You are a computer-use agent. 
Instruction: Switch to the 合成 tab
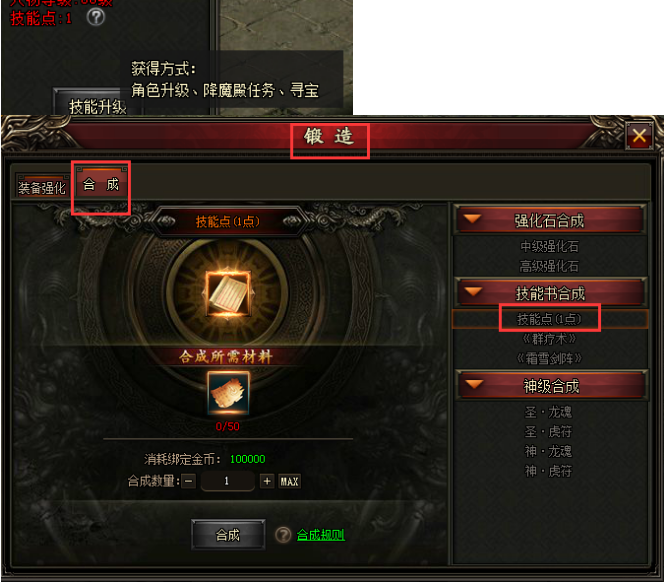[101, 185]
